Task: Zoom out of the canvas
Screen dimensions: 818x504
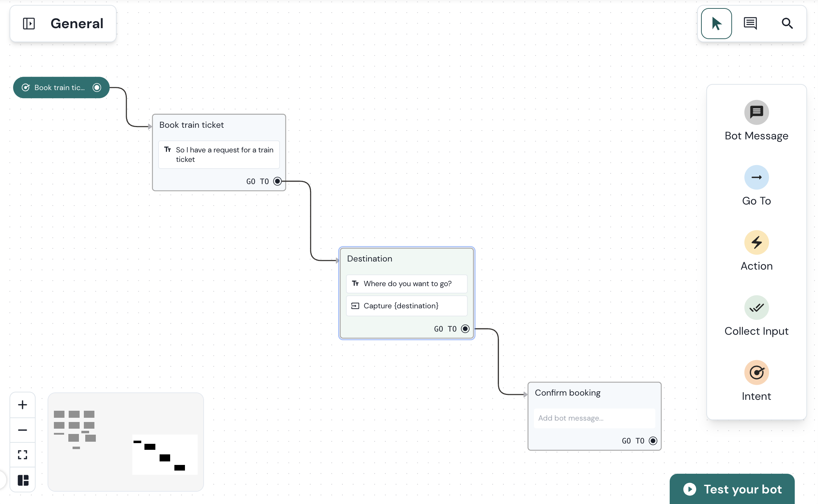Action: click(23, 430)
